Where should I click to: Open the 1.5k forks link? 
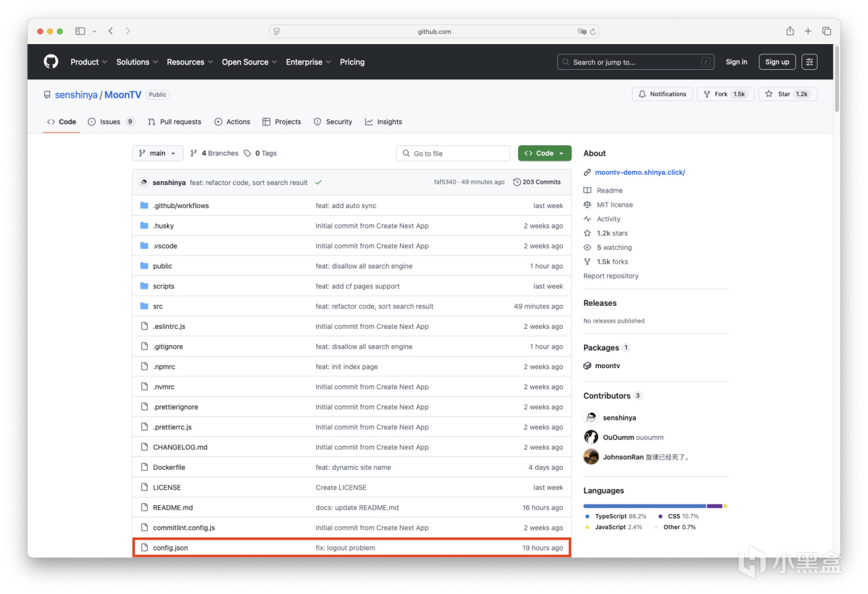[612, 262]
